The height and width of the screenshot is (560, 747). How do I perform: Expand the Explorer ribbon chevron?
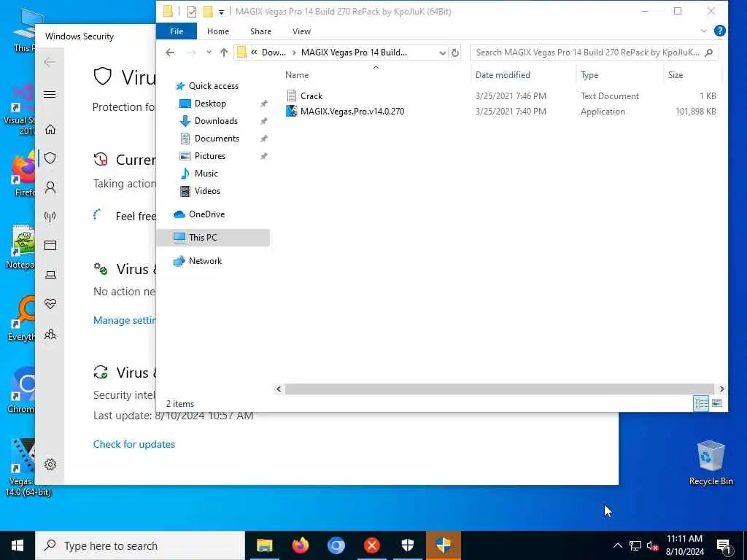704,31
